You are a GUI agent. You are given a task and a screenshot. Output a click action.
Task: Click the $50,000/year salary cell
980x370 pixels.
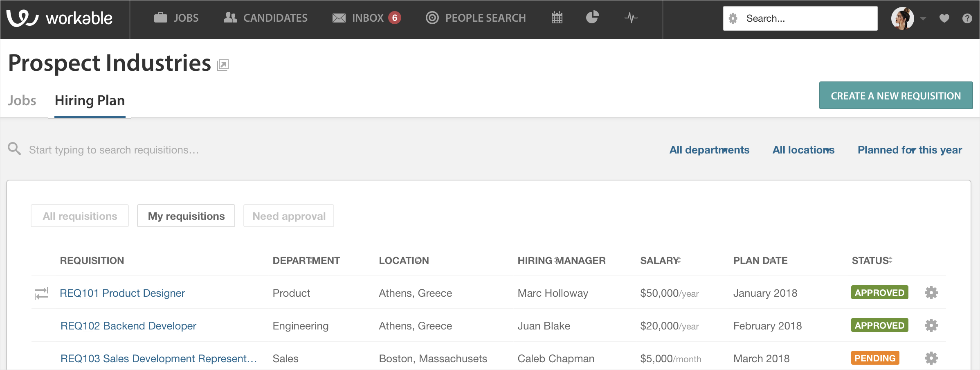pyautogui.click(x=670, y=293)
